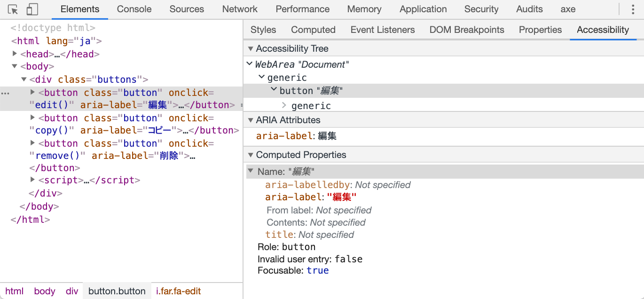
Task: Select the body breadcrumb item
Action: [45, 291]
